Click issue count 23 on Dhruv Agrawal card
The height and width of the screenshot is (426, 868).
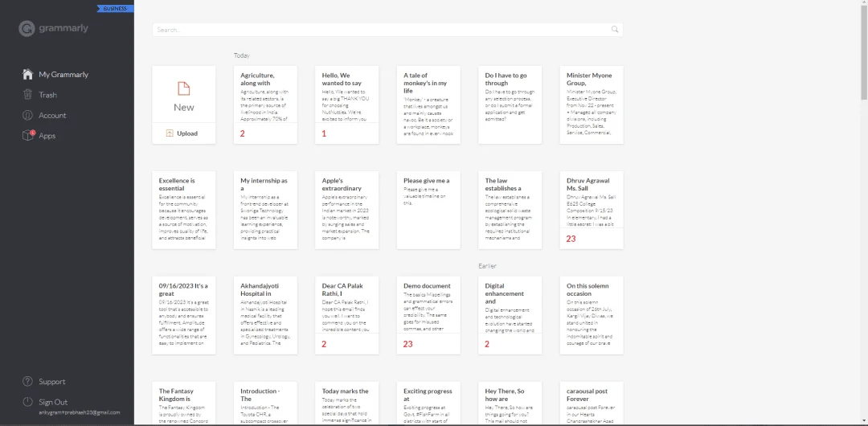[571, 239]
